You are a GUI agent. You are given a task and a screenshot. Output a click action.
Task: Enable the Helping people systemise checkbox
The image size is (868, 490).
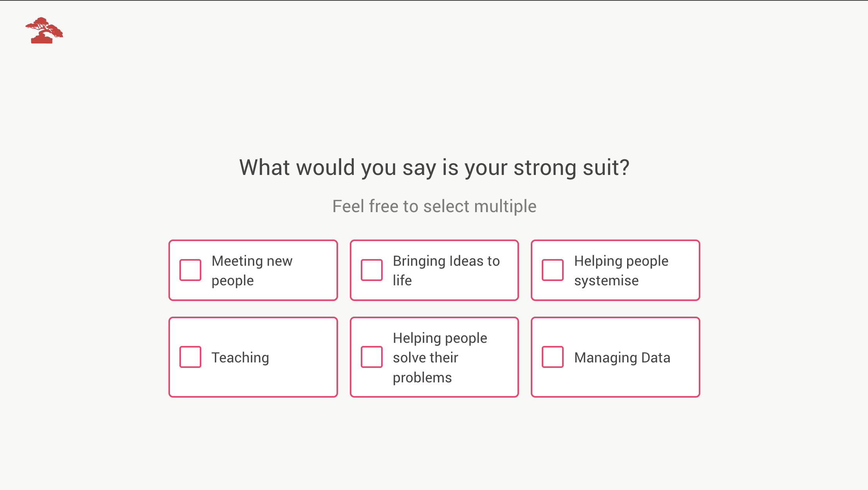tap(553, 270)
